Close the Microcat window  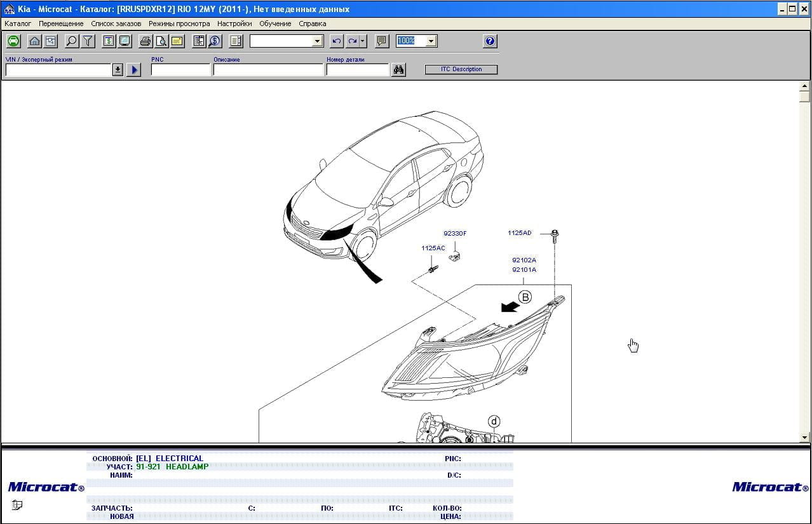pyautogui.click(x=804, y=9)
